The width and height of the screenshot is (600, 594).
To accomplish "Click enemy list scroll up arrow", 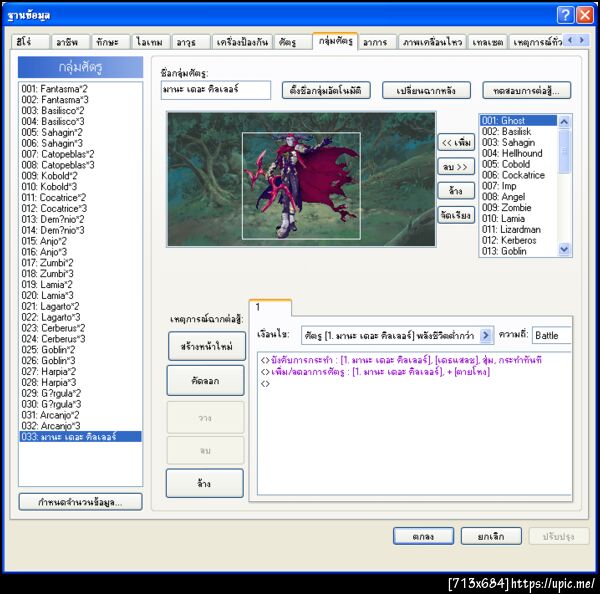I will coord(564,122).
